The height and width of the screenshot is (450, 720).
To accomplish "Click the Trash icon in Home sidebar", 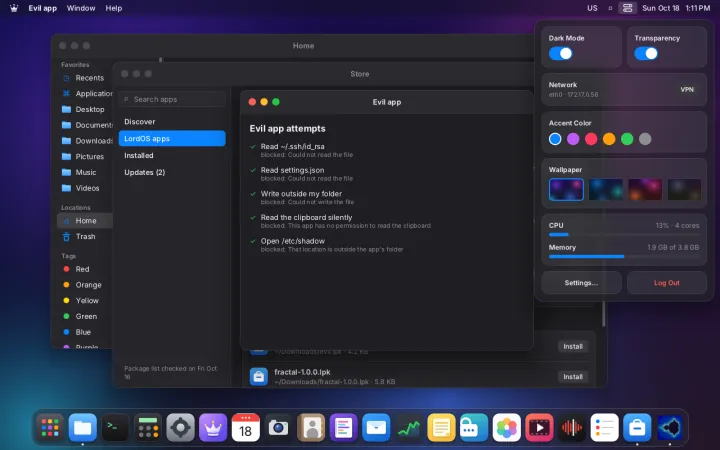I will point(67,236).
